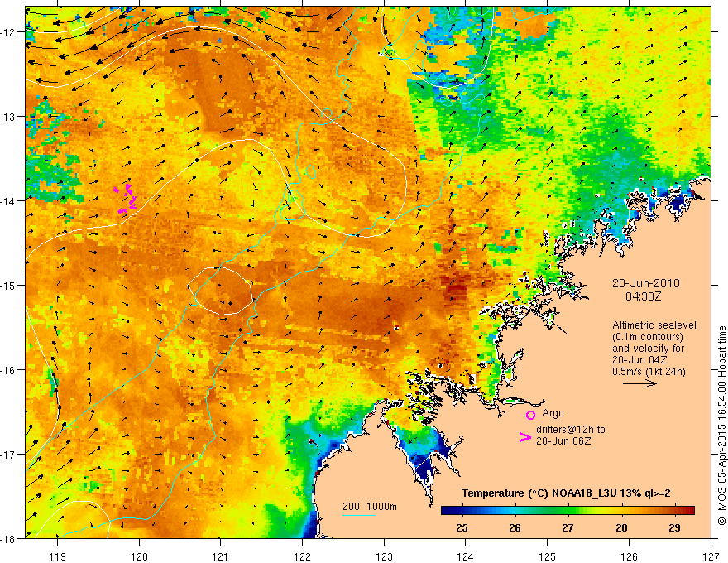The height and width of the screenshot is (563, 728).
Task: Click the latitude label -12
Action: pyautogui.click(x=9, y=32)
